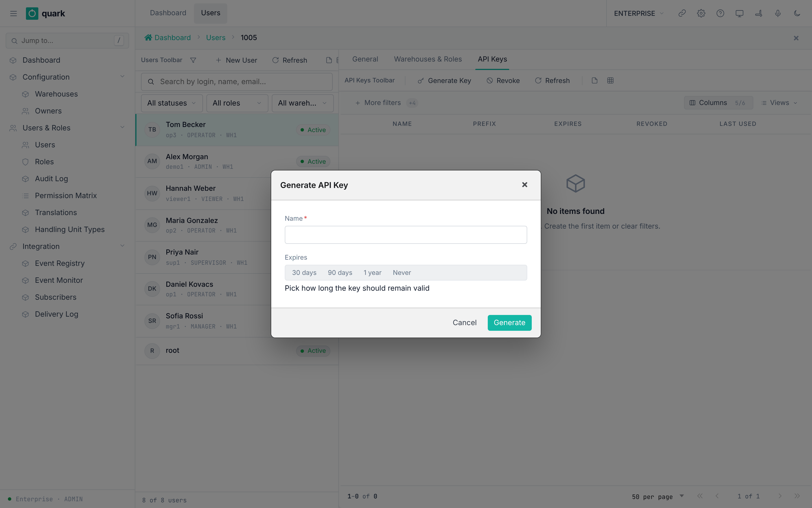This screenshot has width=812, height=508.
Task: Click the quark logo icon
Action: tap(32, 14)
